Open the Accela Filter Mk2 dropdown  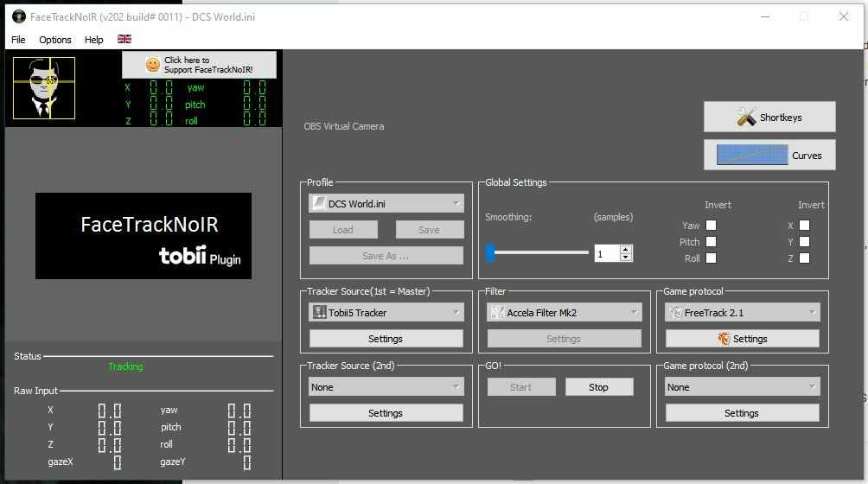click(x=565, y=313)
